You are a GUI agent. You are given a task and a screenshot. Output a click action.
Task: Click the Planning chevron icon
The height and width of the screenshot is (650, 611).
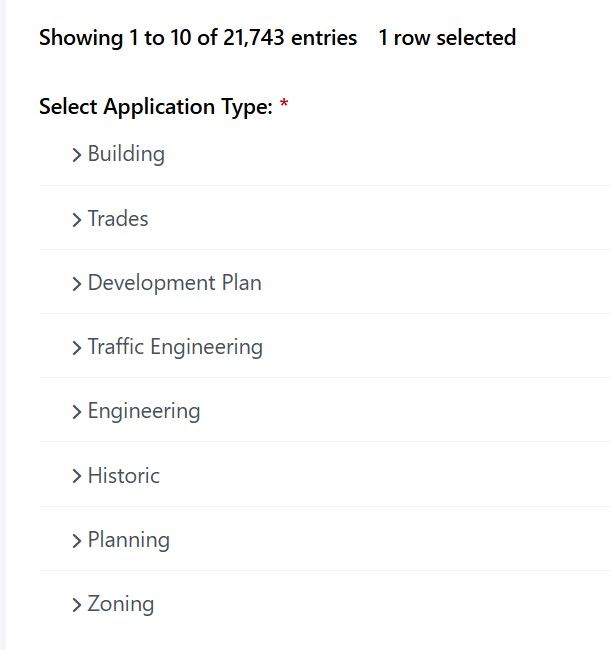coord(77,541)
